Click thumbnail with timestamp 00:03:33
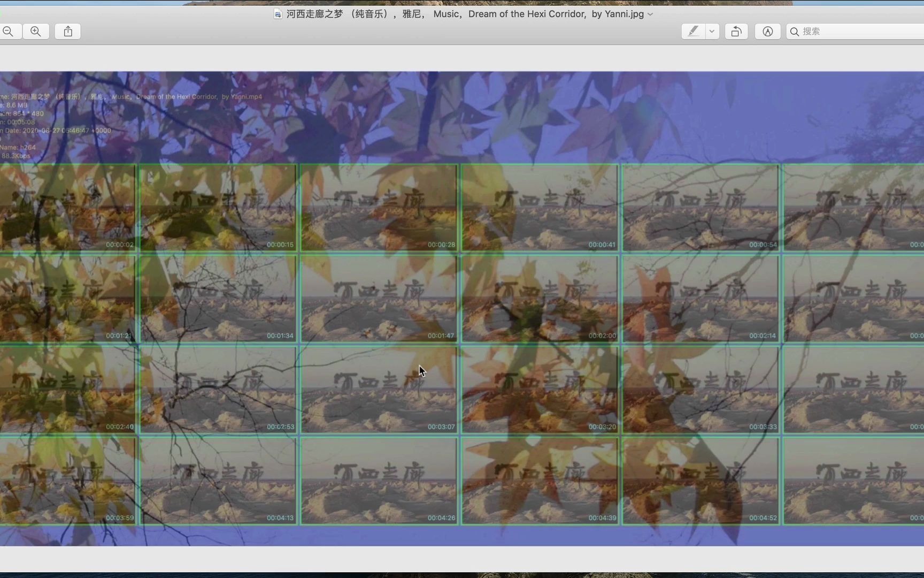 tap(700, 390)
